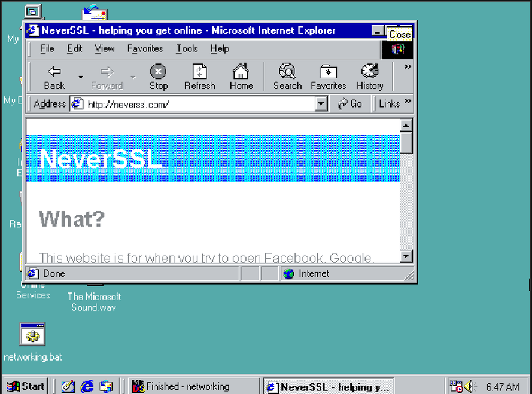Open the Tools menu
Screen dimensions: 532x394
pyautogui.click(x=187, y=49)
